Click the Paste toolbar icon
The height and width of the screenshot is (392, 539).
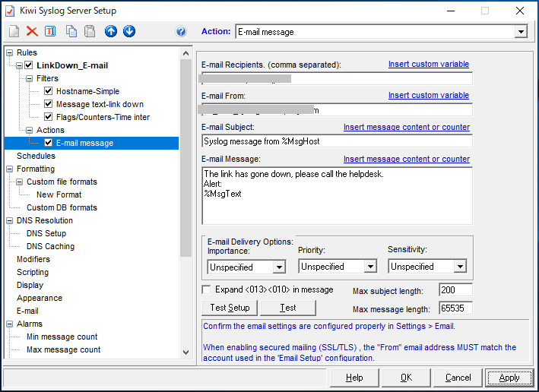[90, 31]
